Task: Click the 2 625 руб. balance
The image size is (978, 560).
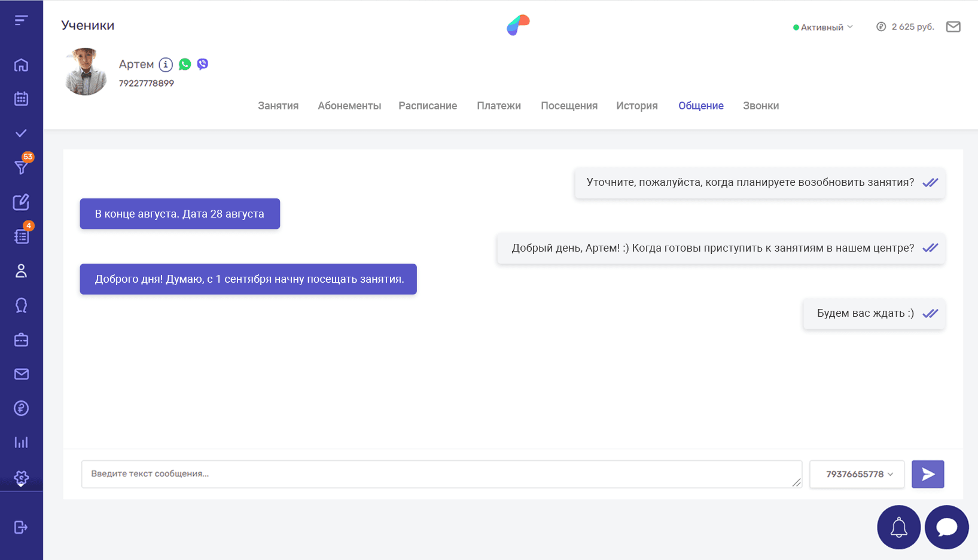Action: [x=905, y=27]
